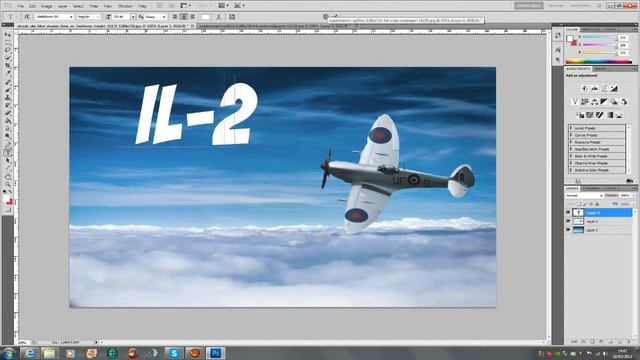The width and height of the screenshot is (640, 360).
Task: Pick a color from the spectrum ramp
Action: tap(598, 62)
